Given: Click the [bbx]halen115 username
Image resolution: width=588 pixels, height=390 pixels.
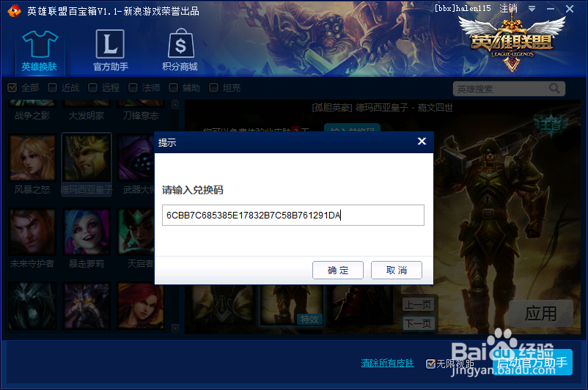Looking at the screenshot, I should pyautogui.click(x=463, y=8).
